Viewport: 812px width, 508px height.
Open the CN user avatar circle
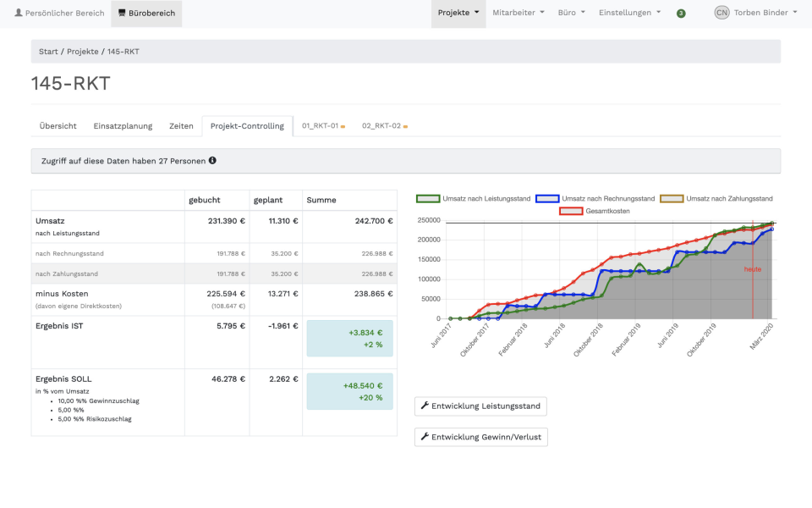[721, 13]
